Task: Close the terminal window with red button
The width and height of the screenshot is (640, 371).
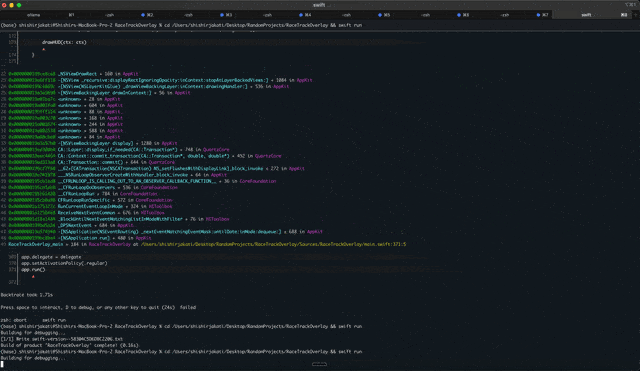Action: pos(4,5)
